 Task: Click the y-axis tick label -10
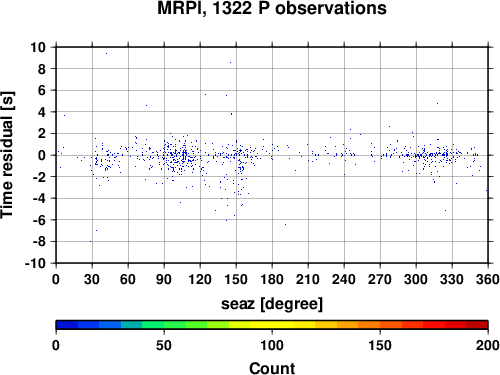coord(35,263)
